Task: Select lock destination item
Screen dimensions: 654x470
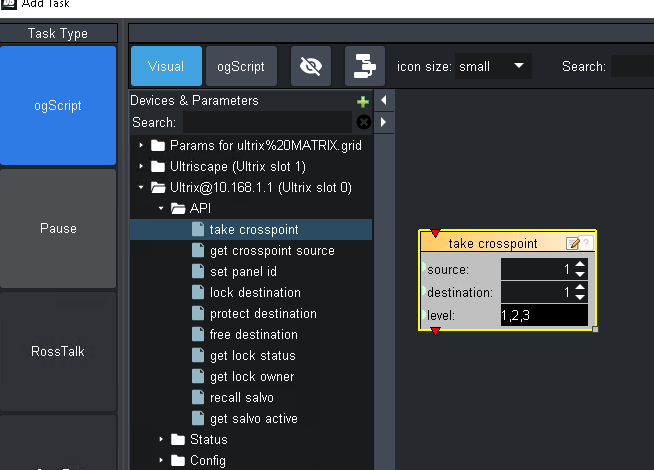Action: 255,292
